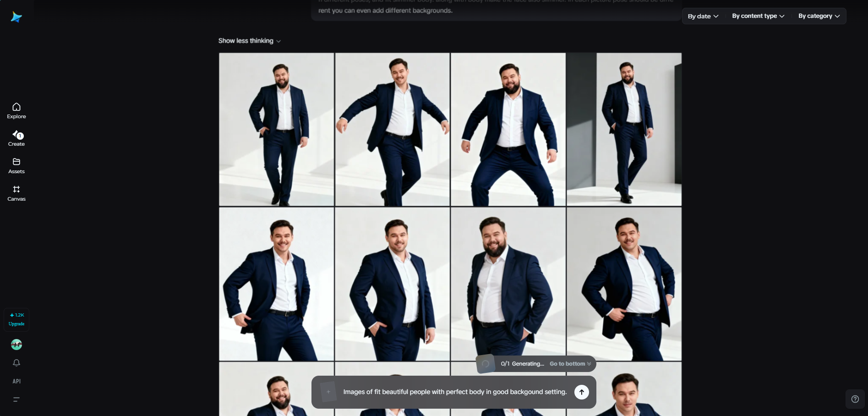This screenshot has width=868, height=416.
Task: Open the Canvas workspace
Action: pos(16,193)
